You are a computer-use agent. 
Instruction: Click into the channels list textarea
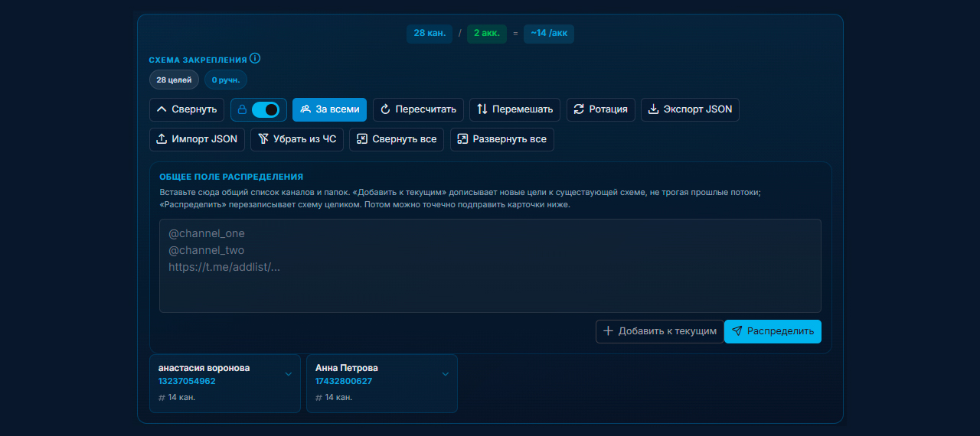pos(490,265)
